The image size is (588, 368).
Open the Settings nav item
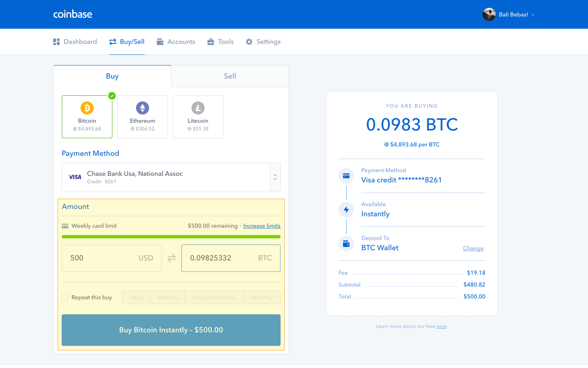click(263, 42)
